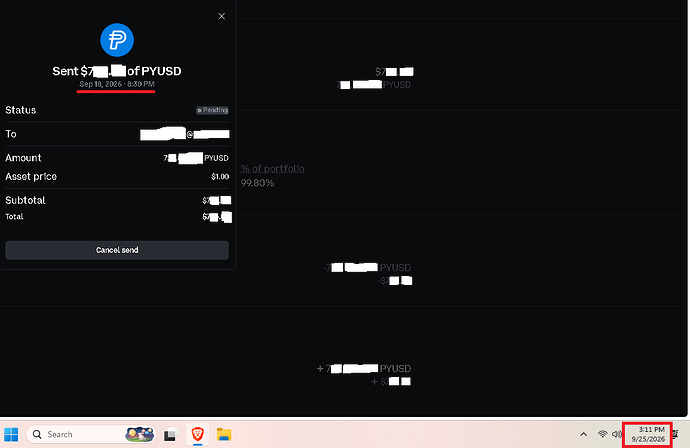
Task: Open Wi-Fi network settings in tray
Action: coord(602,434)
